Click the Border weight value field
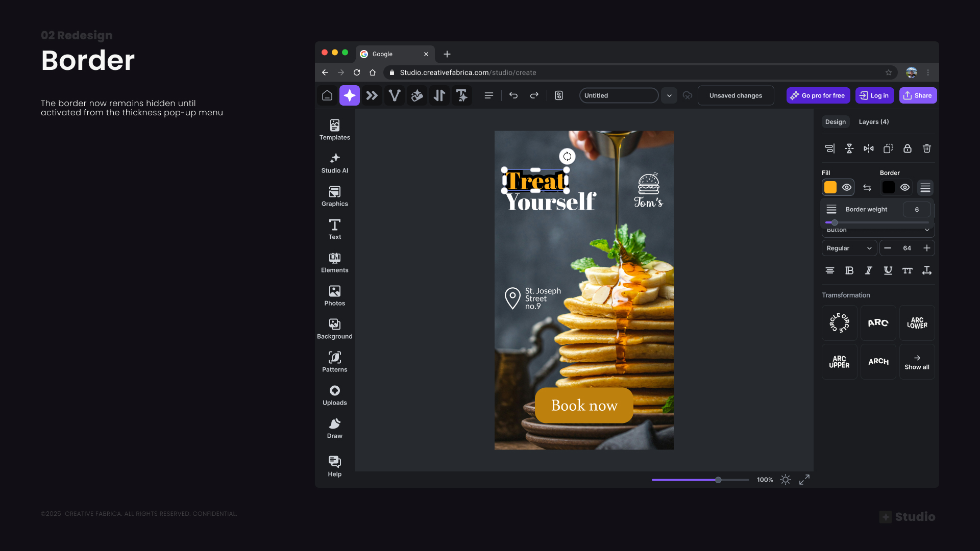Image resolution: width=980 pixels, height=551 pixels. pyautogui.click(x=916, y=209)
